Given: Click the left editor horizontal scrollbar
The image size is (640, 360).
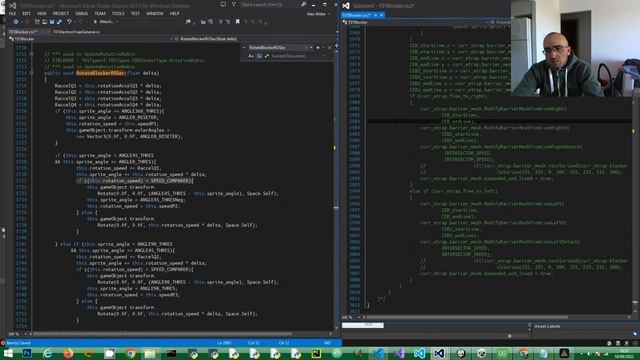Looking at the screenshot, I should click(x=163, y=334).
